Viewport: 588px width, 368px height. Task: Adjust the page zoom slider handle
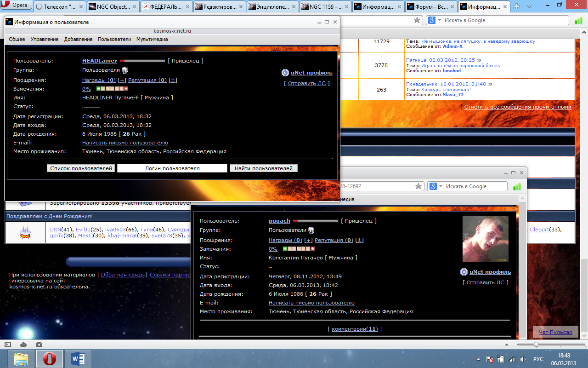click(x=536, y=344)
